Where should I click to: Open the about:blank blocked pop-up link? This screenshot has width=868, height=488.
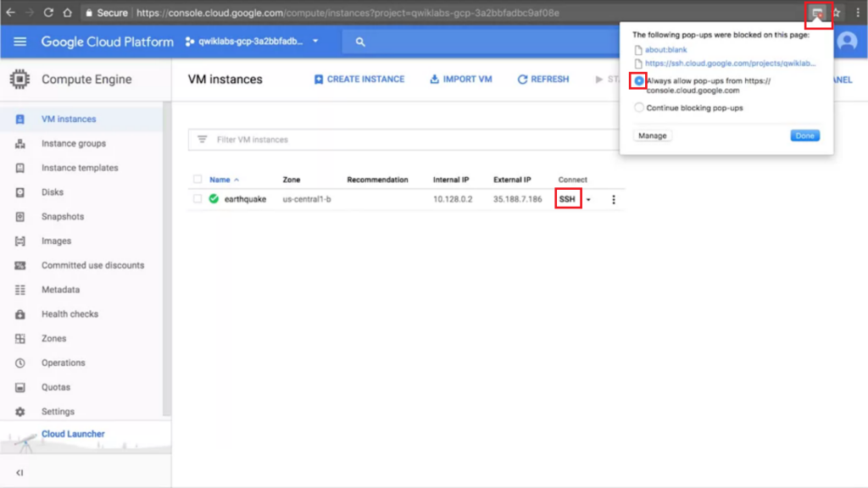666,49
